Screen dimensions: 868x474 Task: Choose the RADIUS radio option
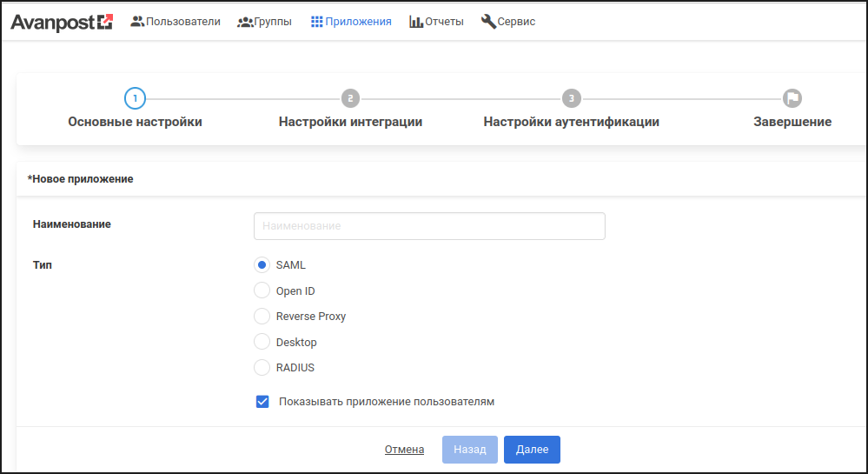(x=262, y=367)
